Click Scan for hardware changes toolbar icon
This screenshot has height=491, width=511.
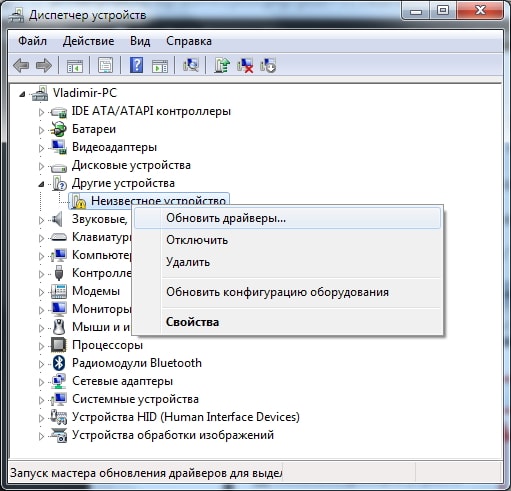pos(191,65)
